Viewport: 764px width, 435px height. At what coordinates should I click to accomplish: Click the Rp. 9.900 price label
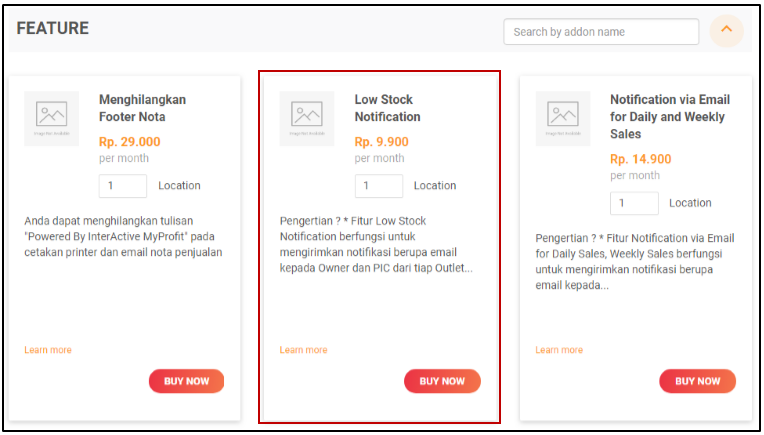(381, 142)
